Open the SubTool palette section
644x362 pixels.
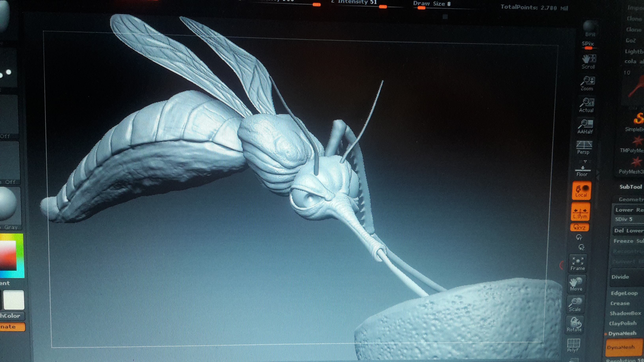631,187
